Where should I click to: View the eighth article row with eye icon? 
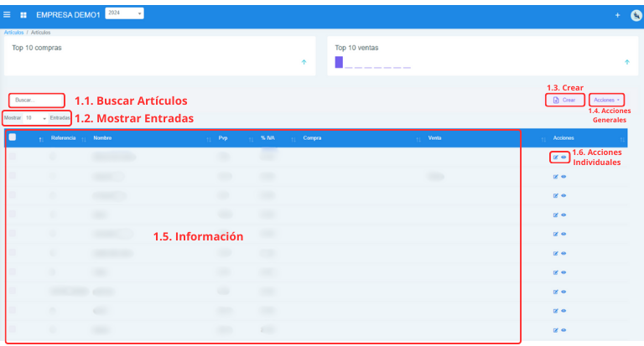[563, 292]
